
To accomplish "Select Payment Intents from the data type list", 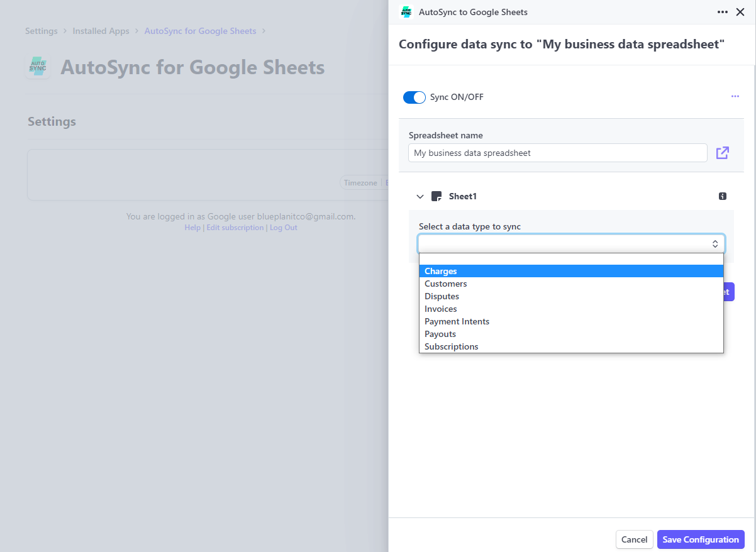I will (571, 321).
